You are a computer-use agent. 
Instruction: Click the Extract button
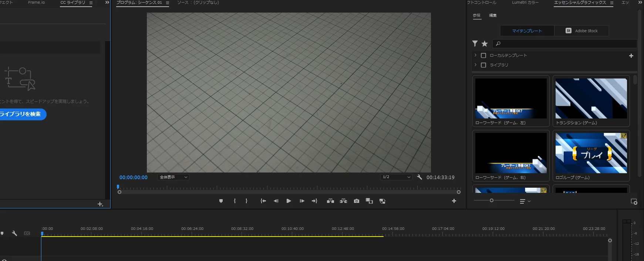[x=343, y=201]
